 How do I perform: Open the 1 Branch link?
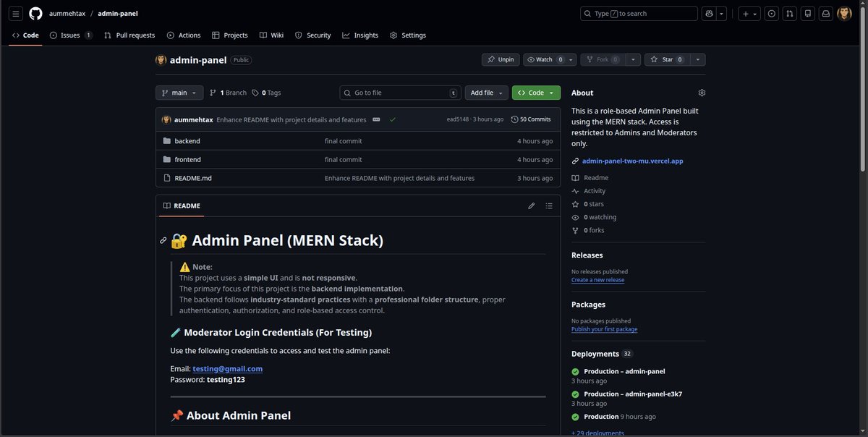click(x=228, y=93)
